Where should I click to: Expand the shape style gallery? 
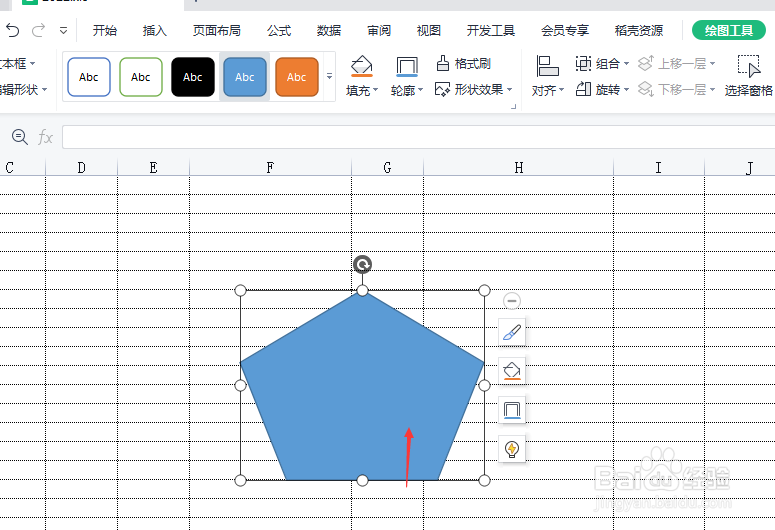coord(329,76)
